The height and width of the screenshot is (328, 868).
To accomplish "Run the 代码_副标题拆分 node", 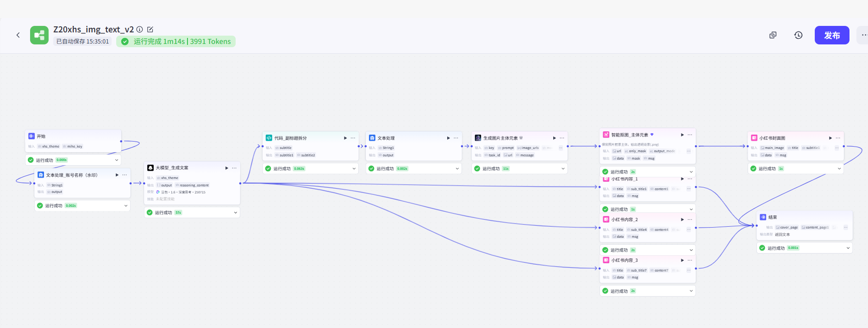I will (345, 138).
